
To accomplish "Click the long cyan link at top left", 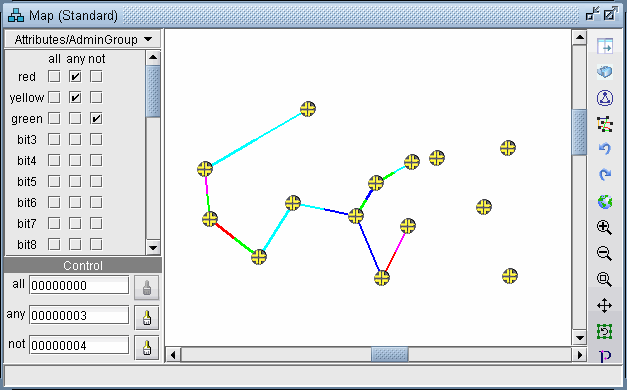I will pos(256,139).
